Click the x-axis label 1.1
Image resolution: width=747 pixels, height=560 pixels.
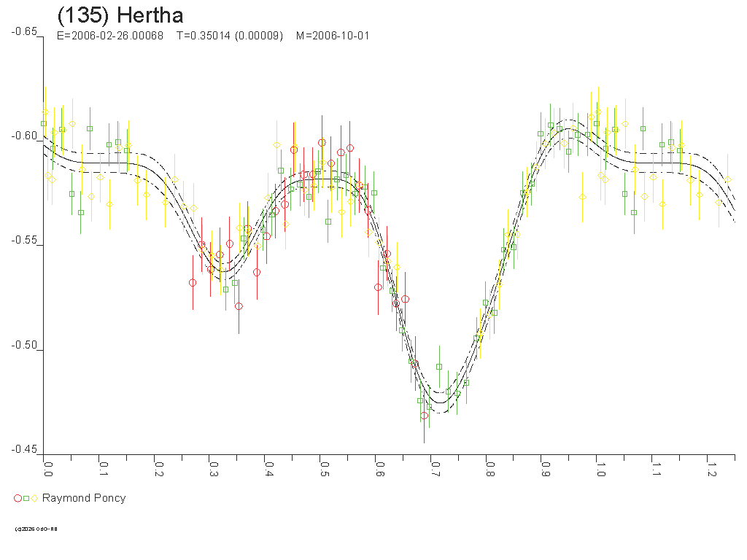(x=656, y=469)
